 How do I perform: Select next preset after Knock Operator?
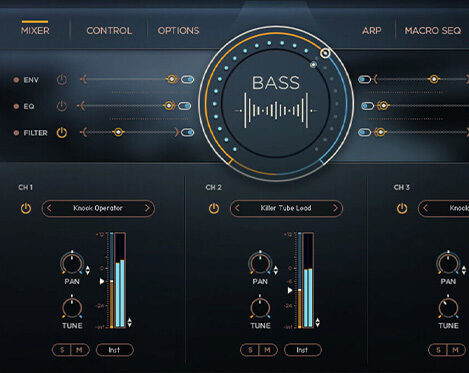point(147,208)
